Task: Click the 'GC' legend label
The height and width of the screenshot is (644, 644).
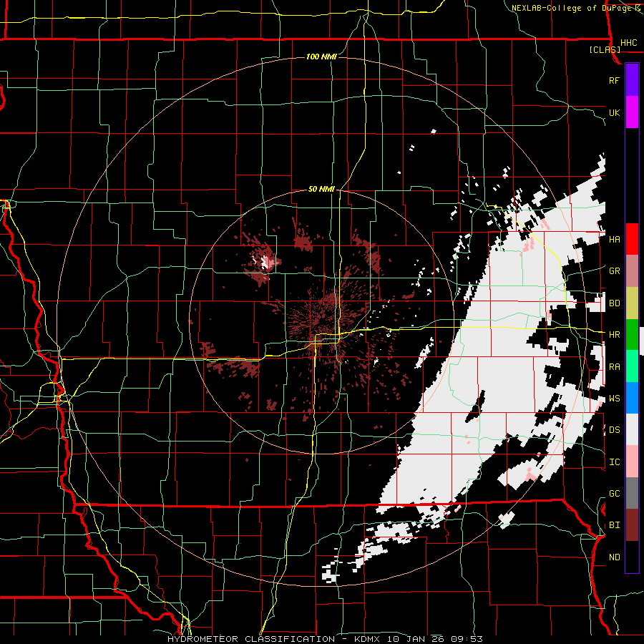Action: (614, 494)
